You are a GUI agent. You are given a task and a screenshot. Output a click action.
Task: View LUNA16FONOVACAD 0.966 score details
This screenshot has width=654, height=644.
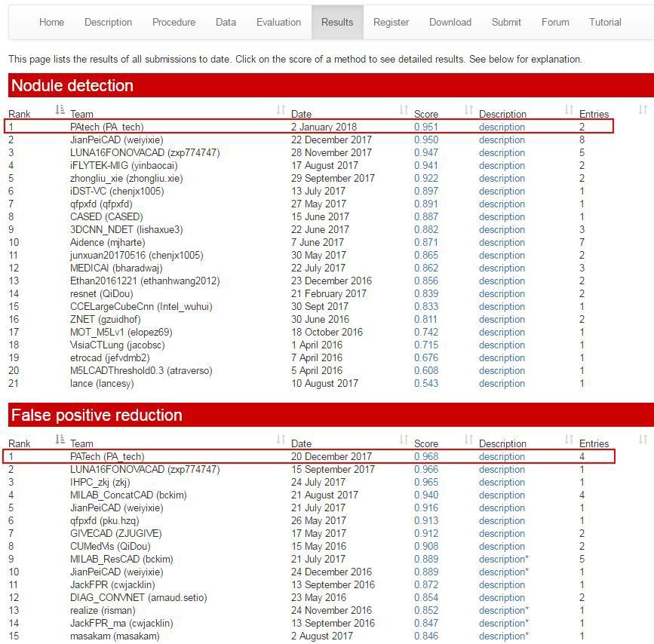(x=426, y=469)
